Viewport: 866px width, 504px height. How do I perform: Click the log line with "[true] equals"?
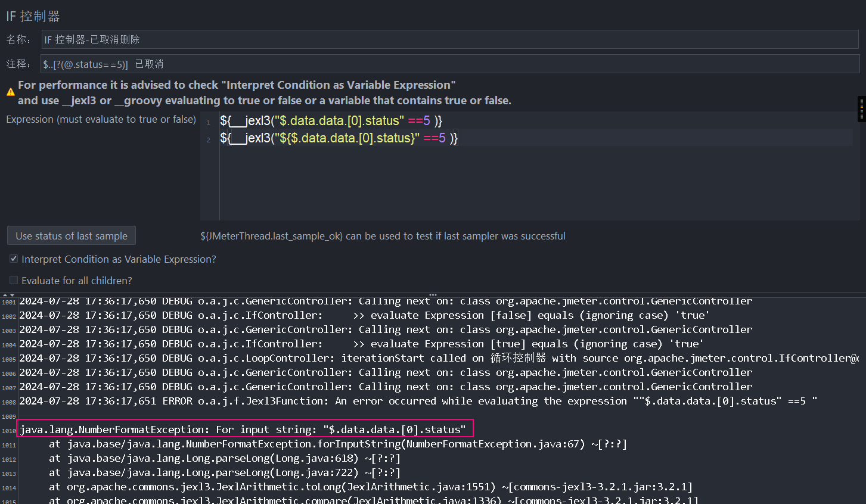tap(361, 344)
